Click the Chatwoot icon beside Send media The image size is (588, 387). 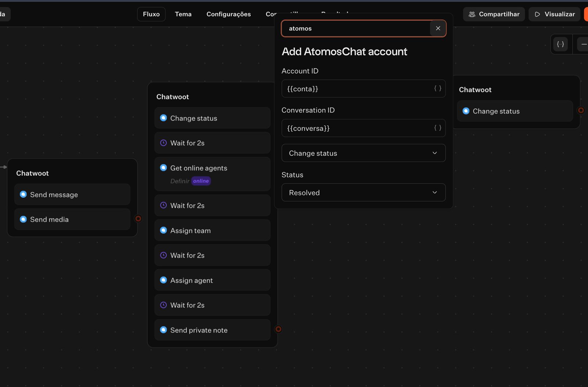[x=23, y=219]
